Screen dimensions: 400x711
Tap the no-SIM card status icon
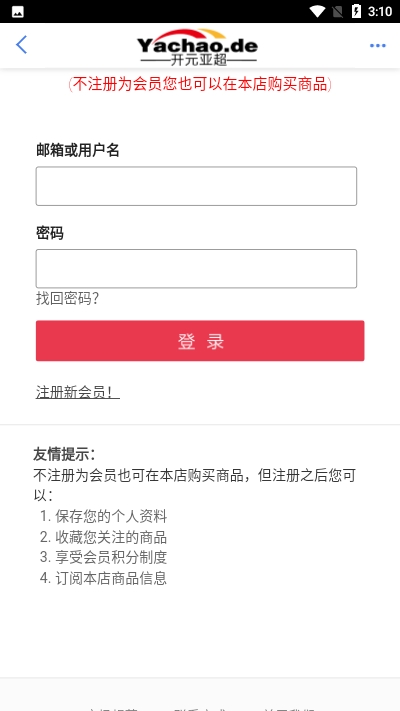(338, 11)
